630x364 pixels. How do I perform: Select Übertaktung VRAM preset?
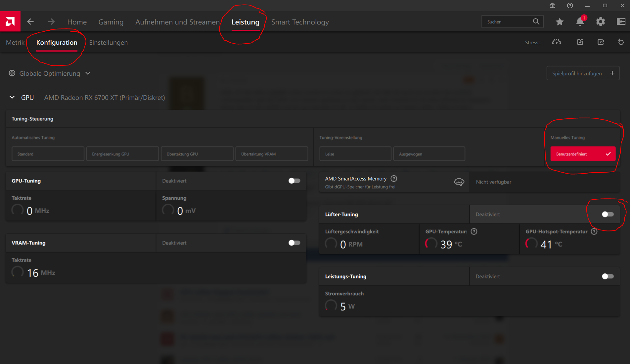(x=272, y=154)
